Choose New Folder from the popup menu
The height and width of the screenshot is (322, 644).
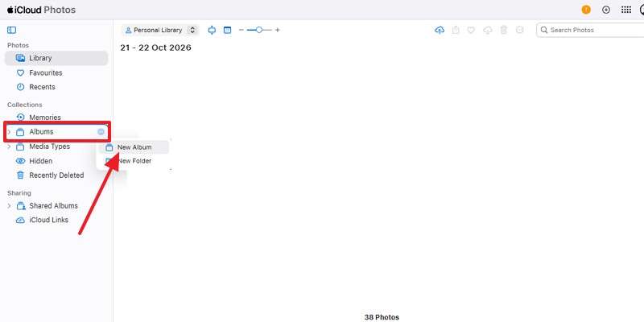pos(134,161)
